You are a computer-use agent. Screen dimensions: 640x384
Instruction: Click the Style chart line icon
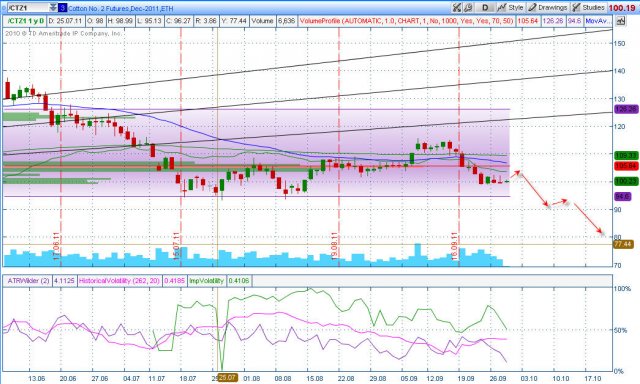click(x=502, y=7)
